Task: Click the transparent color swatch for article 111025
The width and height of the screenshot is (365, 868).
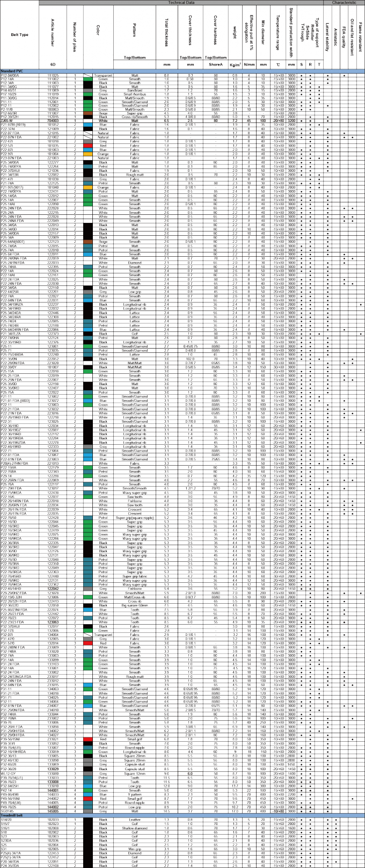Action: pyautogui.click(x=90, y=75)
